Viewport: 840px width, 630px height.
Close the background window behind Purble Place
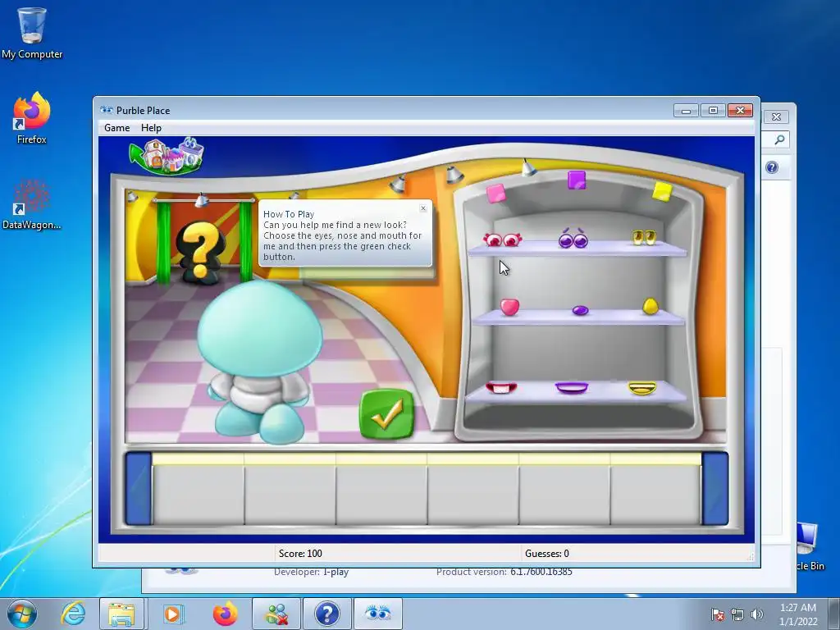click(x=776, y=116)
